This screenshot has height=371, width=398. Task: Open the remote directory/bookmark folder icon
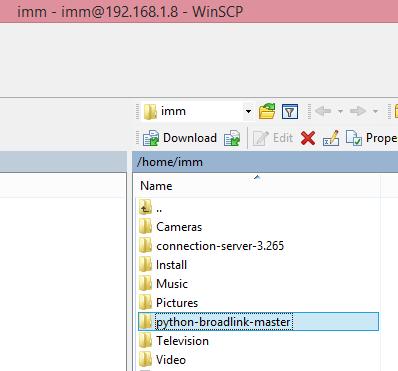267,111
